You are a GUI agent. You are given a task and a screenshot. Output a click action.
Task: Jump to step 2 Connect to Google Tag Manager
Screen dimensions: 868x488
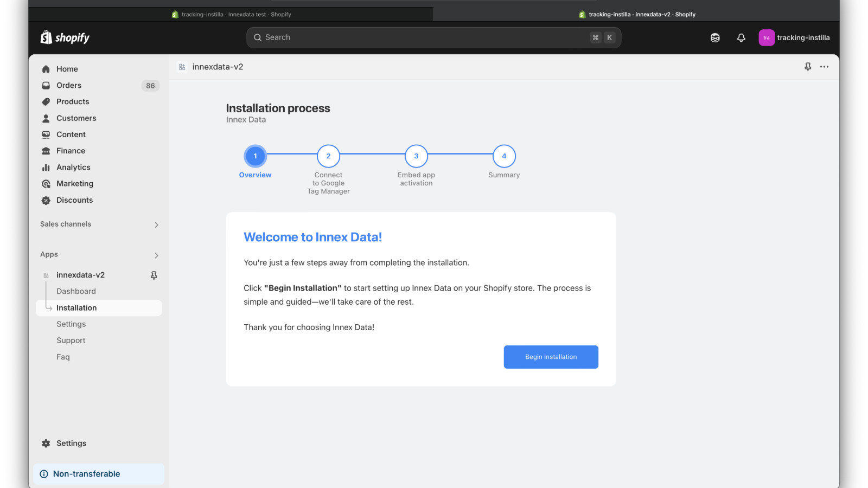(328, 156)
